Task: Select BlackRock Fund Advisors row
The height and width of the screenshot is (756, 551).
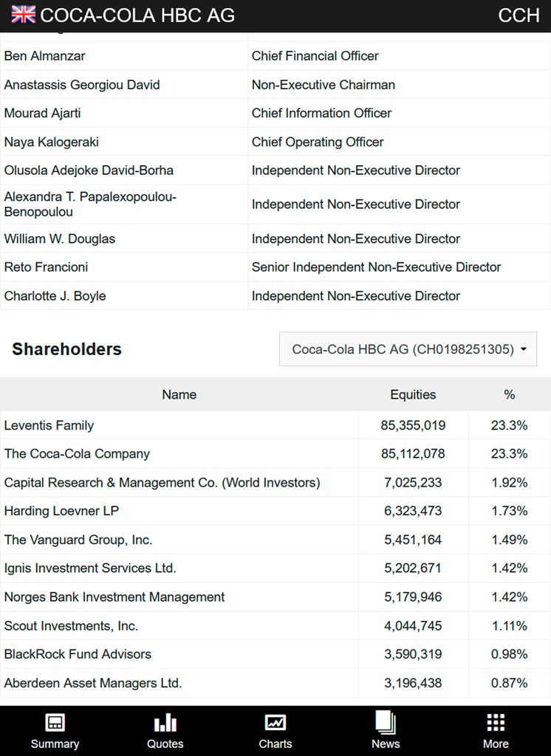Action: pyautogui.click(x=78, y=654)
